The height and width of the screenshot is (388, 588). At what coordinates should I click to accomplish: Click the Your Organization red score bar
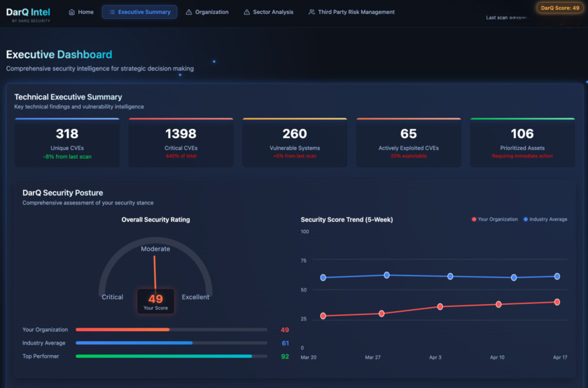pyautogui.click(x=122, y=329)
